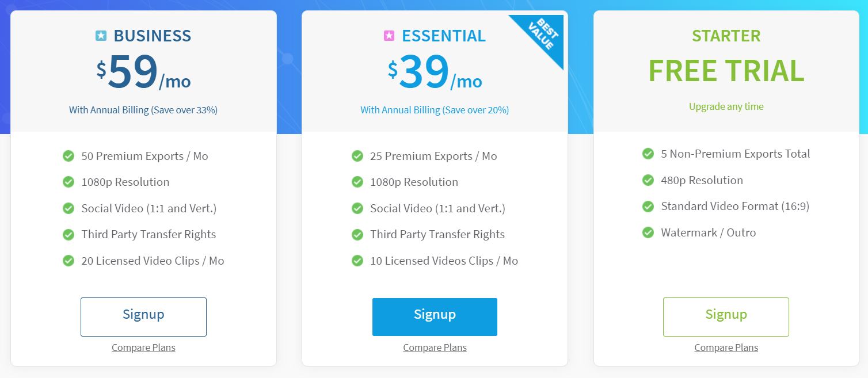The height and width of the screenshot is (378, 868).
Task: Open Compare Plans under Starter
Action: 726,348
